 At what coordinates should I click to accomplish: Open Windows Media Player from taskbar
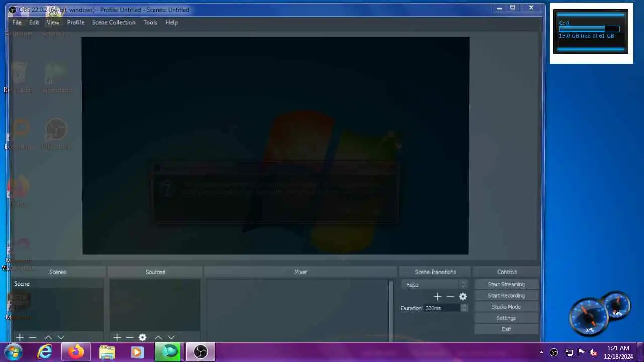pos(137,352)
